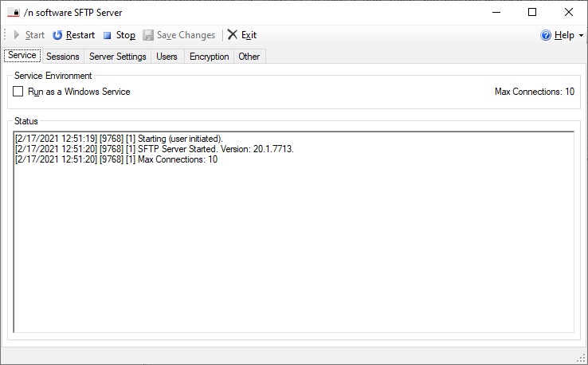588x365 pixels.
Task: Go to the Users tab
Action: tap(167, 57)
